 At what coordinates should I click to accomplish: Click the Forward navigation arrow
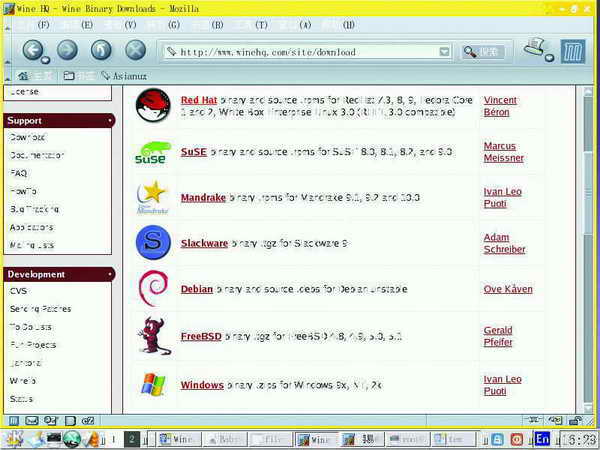[x=67, y=50]
